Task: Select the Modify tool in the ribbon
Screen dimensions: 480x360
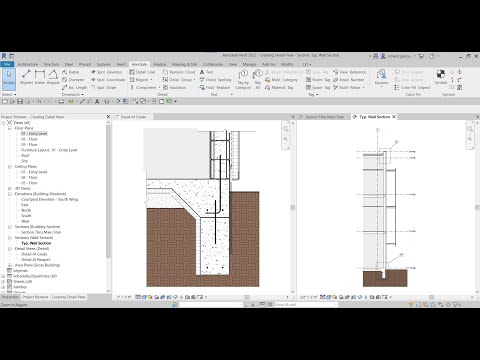Action: click(9, 79)
